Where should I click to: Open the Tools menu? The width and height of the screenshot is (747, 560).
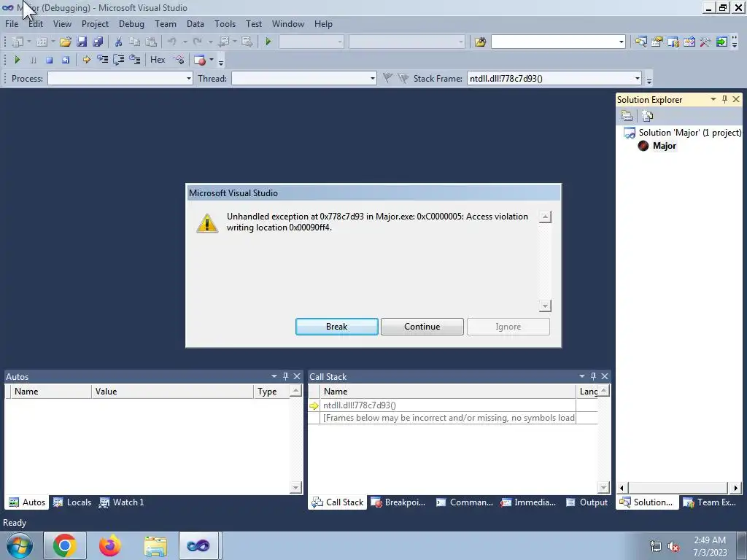[x=225, y=24]
